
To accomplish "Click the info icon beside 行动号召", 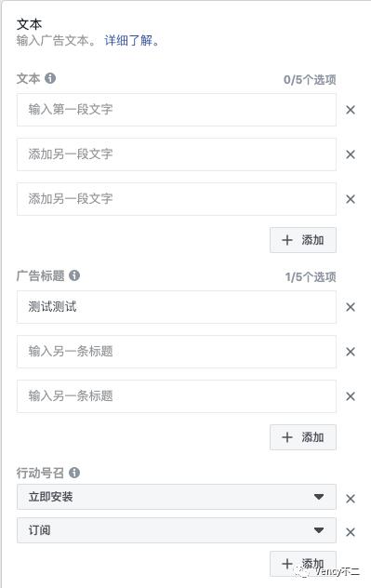I will [74, 473].
